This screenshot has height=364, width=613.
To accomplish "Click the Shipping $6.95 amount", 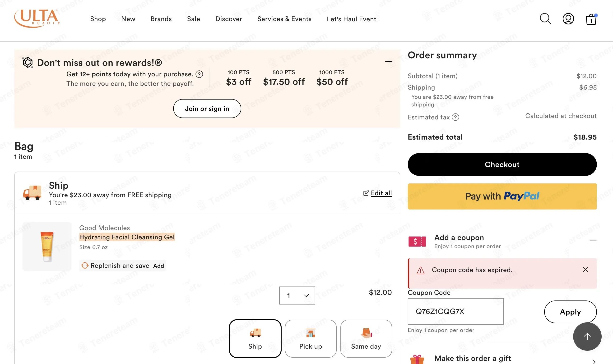I will pos(588,87).
